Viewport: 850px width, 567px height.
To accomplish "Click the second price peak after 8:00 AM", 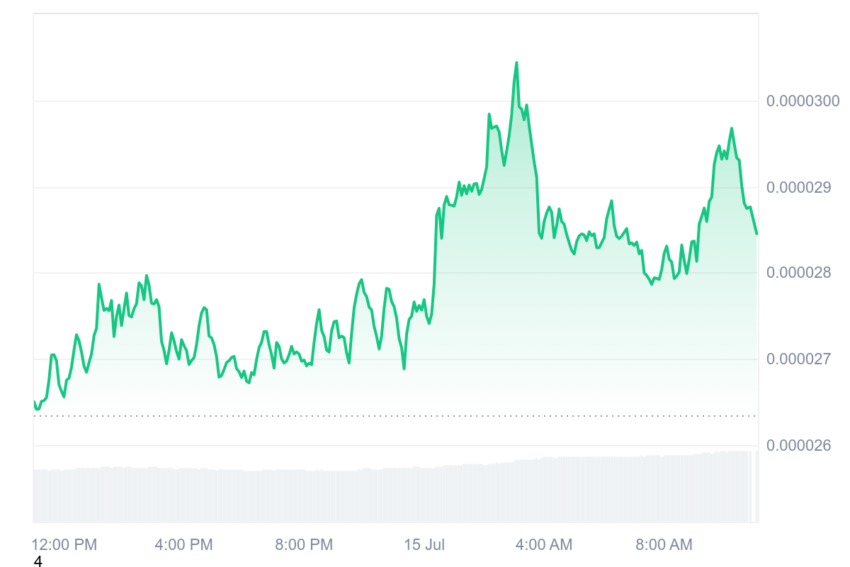I will [x=732, y=128].
